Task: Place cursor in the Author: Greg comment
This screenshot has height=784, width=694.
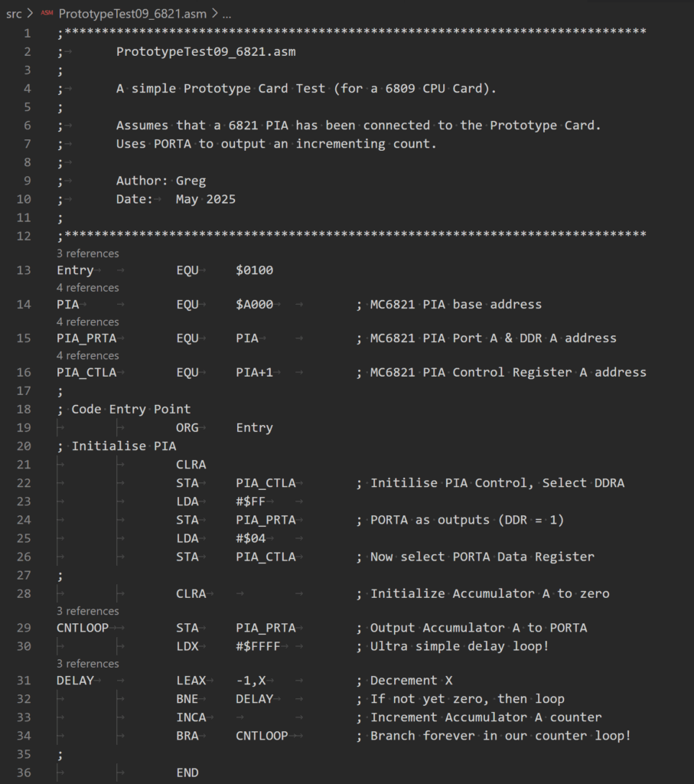Action: [x=161, y=181]
